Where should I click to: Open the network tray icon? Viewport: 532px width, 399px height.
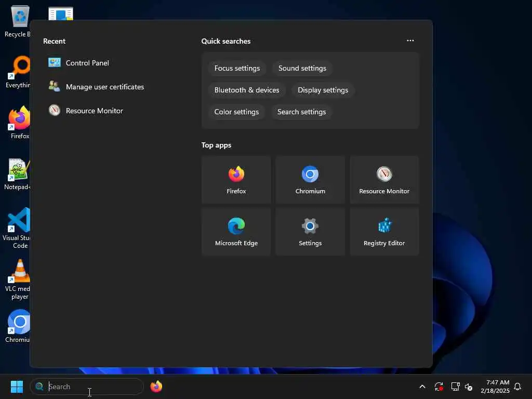(x=455, y=387)
